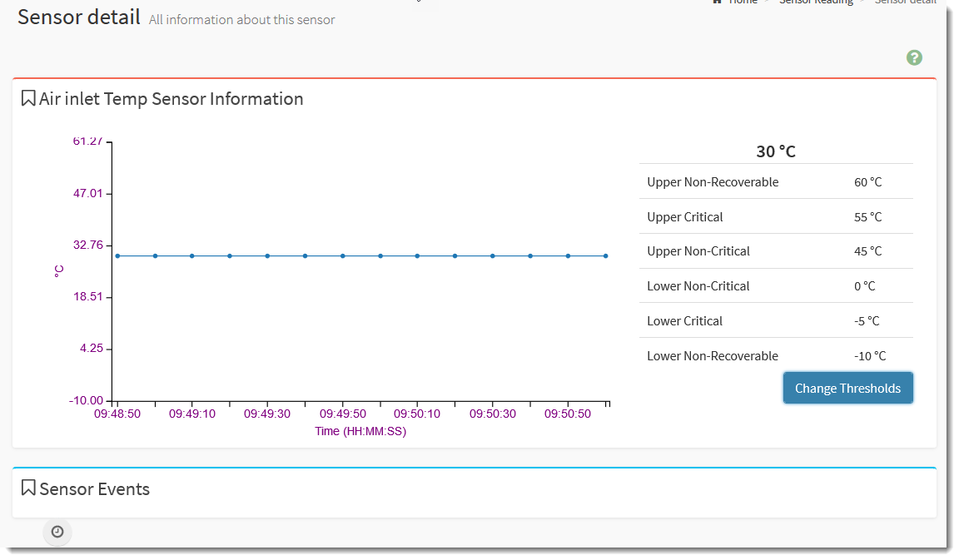Click bookmark icon beside Air inlet Temp Sensor Information
Image resolution: width=959 pixels, height=560 pixels.
(28, 98)
